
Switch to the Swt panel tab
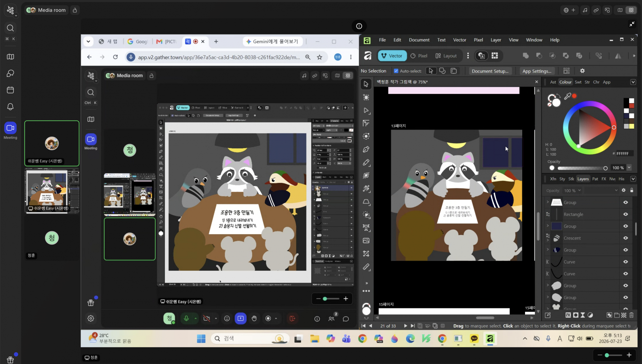(x=578, y=82)
